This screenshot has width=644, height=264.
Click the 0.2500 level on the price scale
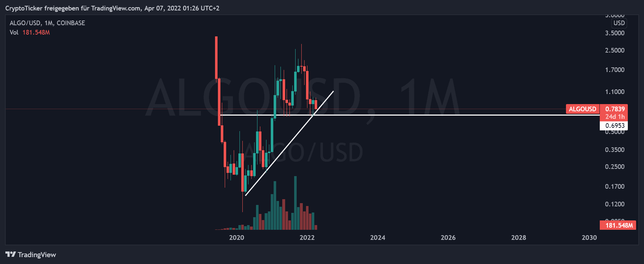pyautogui.click(x=615, y=167)
